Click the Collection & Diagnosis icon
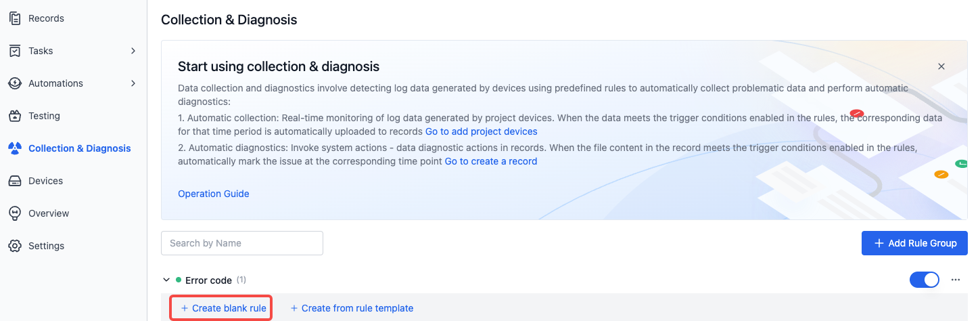The height and width of the screenshot is (321, 980). (15, 148)
